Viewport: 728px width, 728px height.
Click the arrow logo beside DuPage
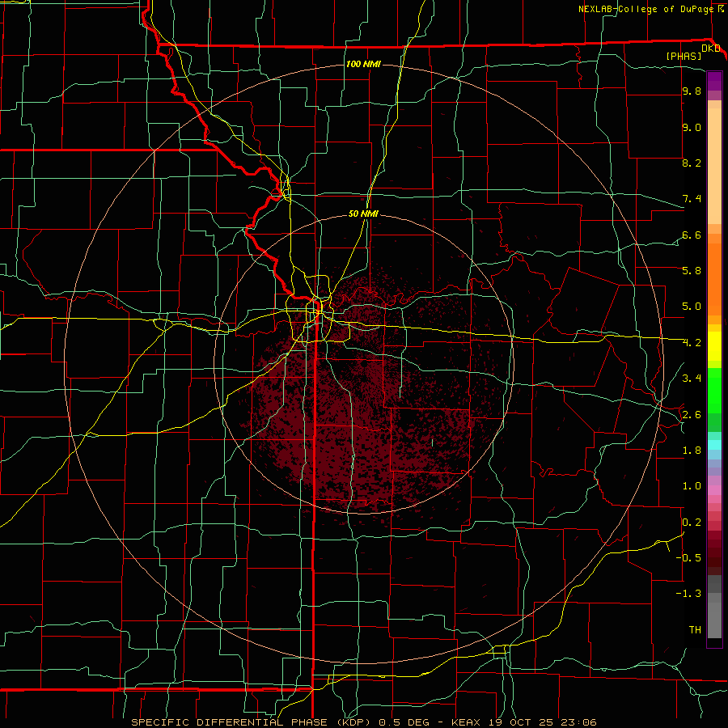tap(721, 8)
